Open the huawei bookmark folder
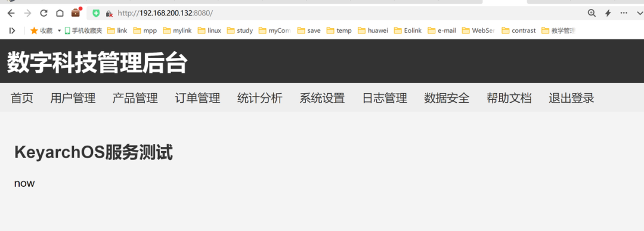The image size is (644, 231). click(x=373, y=30)
